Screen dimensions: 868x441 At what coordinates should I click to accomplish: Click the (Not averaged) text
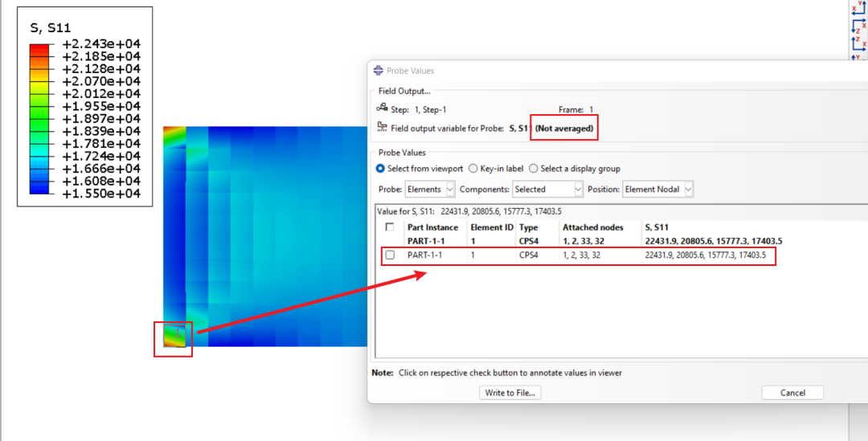564,129
